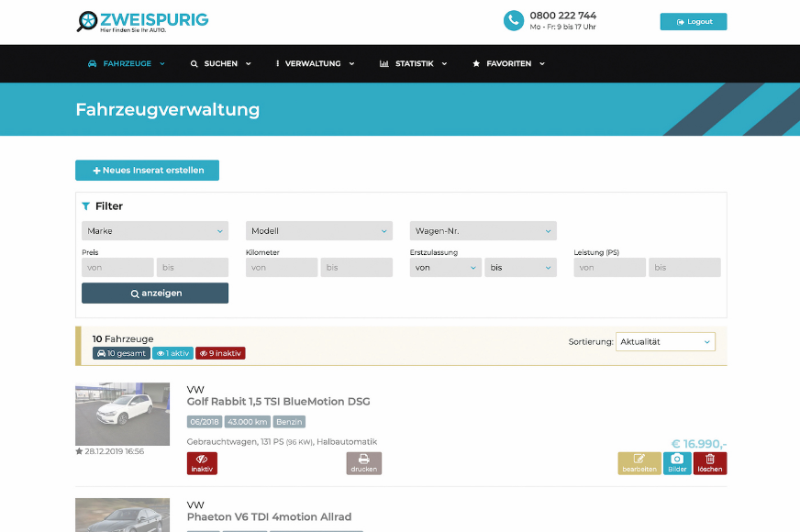Screen dimensions: 800x532
Task: Click the 06/2018 registration tag
Action: [x=204, y=422]
